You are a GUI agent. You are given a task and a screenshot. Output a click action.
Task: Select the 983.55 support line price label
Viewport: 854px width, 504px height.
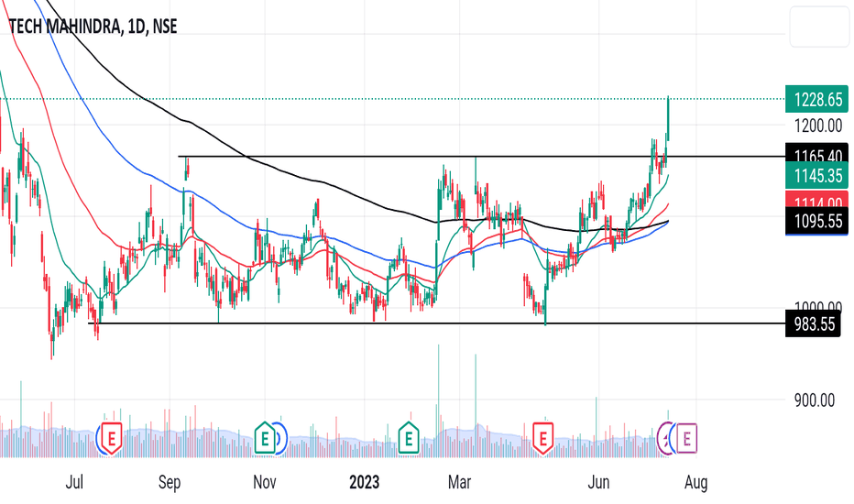[x=813, y=324]
